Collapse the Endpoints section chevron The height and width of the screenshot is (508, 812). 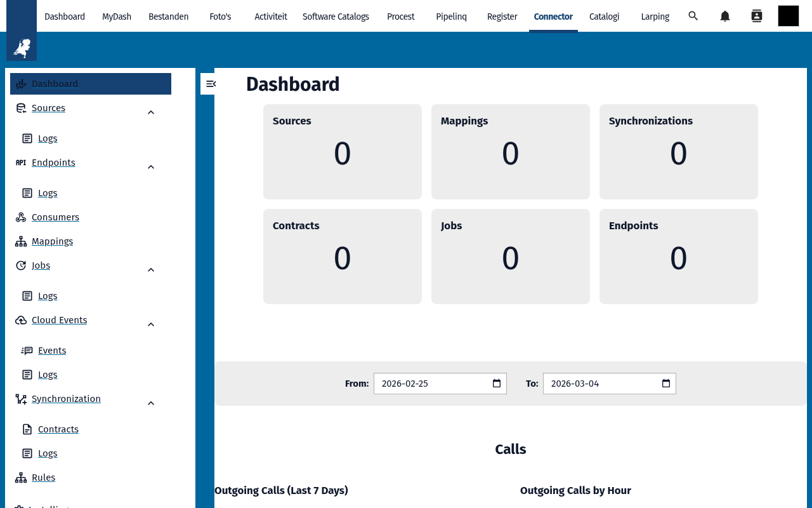151,167
